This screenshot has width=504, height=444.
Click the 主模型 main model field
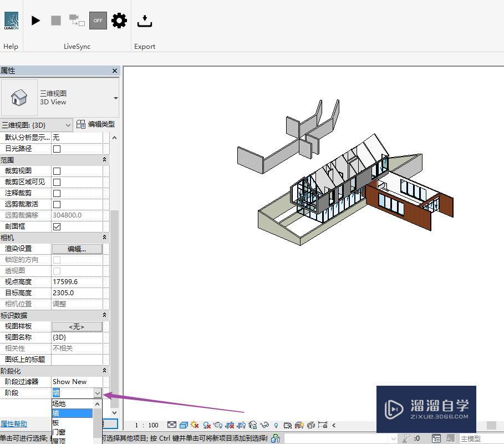tap(482, 438)
